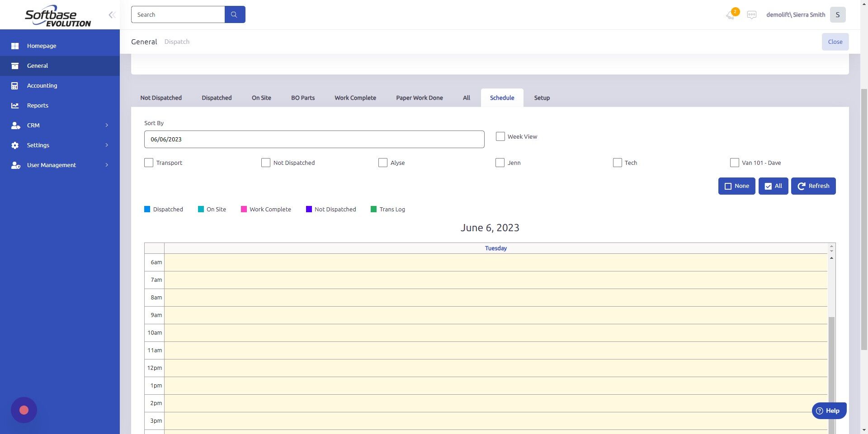Open the Setup tab
This screenshot has width=868, height=434.
[x=542, y=98]
